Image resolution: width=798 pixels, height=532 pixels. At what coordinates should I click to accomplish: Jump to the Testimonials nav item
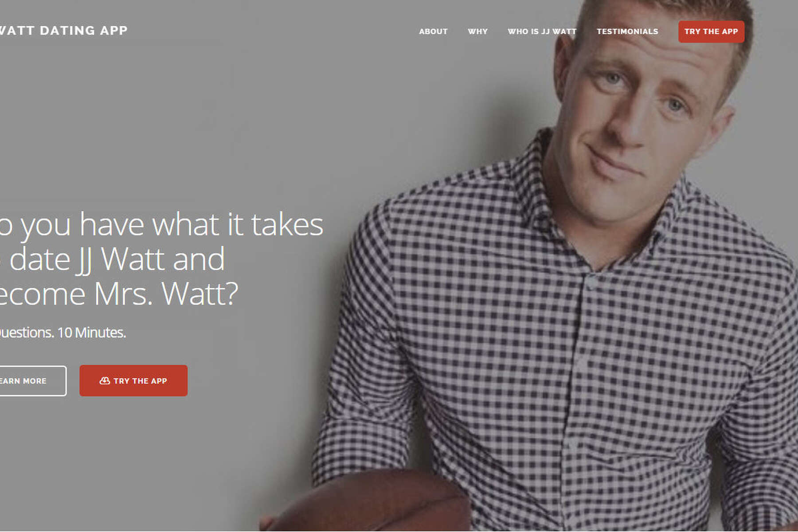627,31
